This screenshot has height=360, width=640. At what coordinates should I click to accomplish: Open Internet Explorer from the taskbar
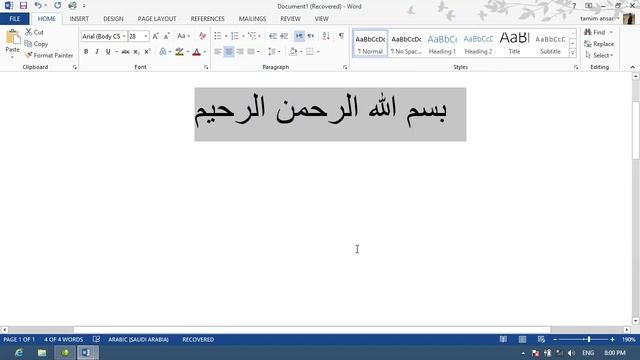pos(19,353)
